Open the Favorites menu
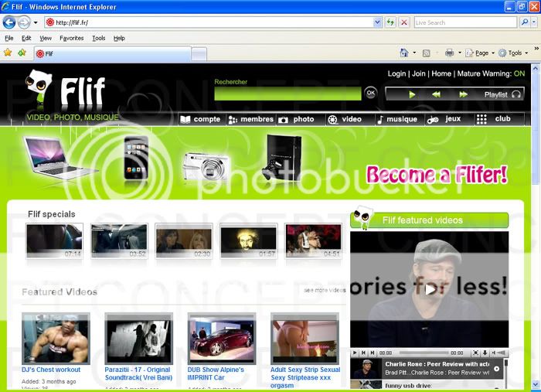 tap(71, 38)
